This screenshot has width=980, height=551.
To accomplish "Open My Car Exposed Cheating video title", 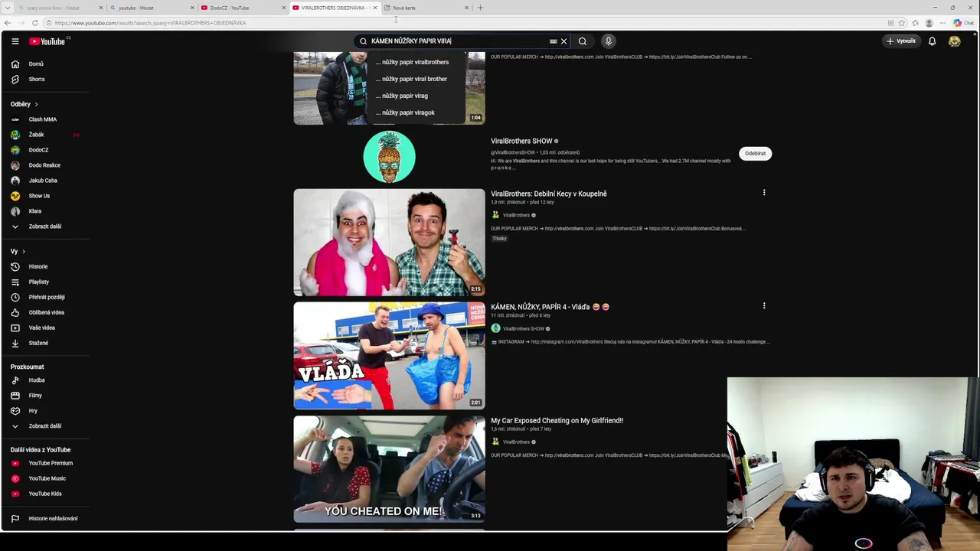I will click(557, 421).
